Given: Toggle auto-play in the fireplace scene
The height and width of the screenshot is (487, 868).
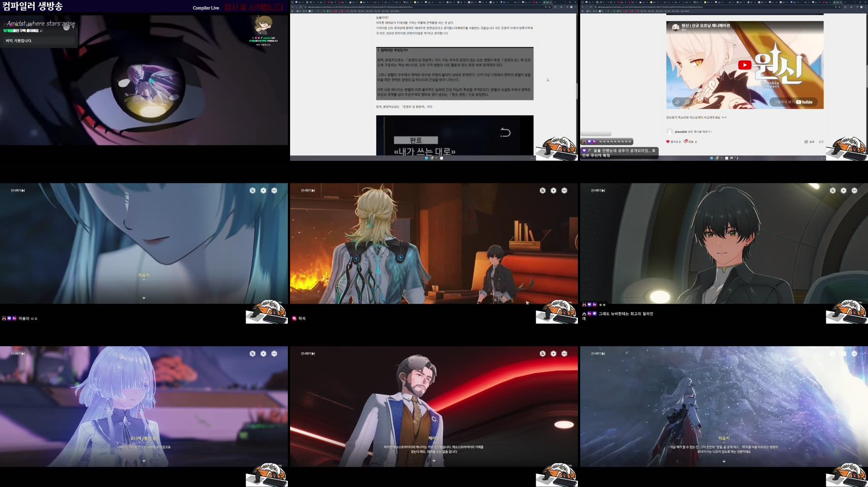Looking at the screenshot, I should (553, 191).
